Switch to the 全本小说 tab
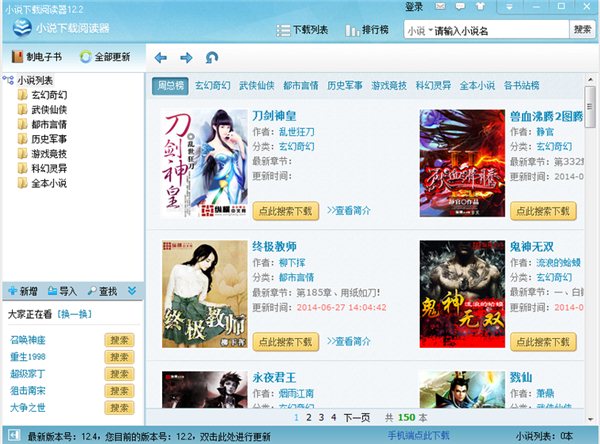 pyautogui.click(x=477, y=86)
